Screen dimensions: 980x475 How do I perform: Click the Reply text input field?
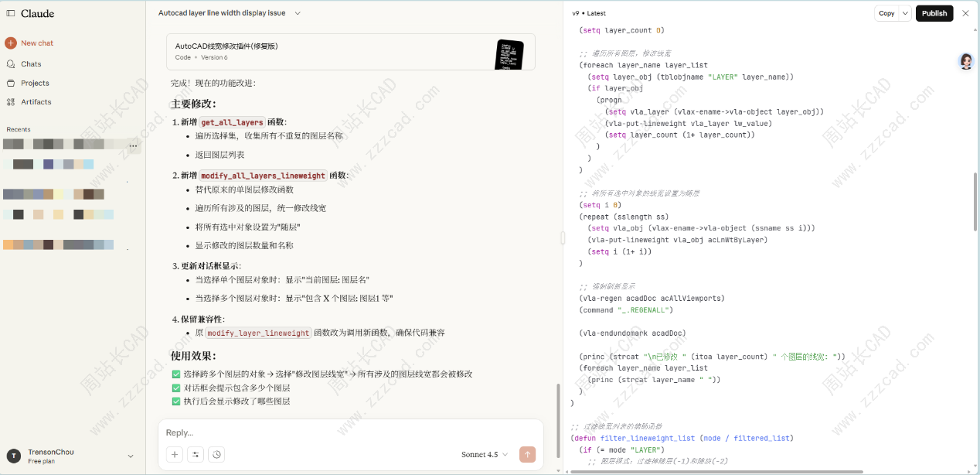pos(340,432)
